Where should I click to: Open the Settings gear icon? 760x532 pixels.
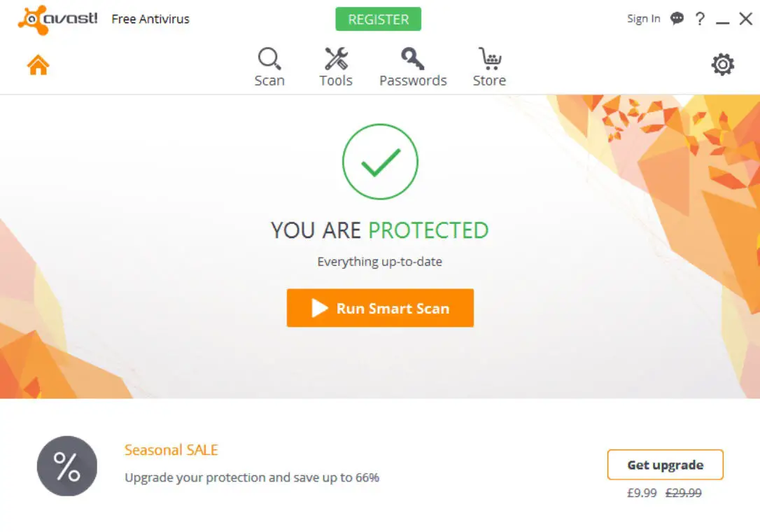pyautogui.click(x=723, y=65)
